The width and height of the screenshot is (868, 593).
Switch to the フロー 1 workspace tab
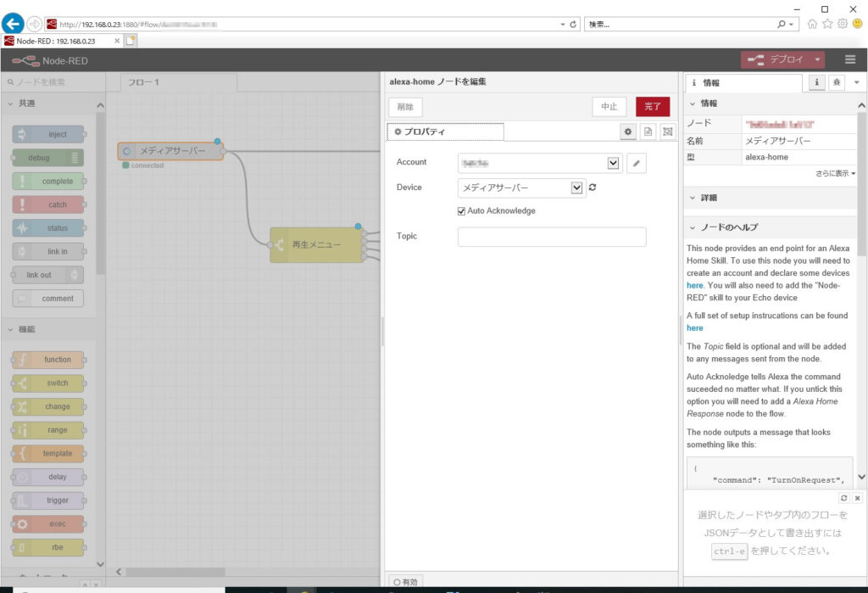179,82
